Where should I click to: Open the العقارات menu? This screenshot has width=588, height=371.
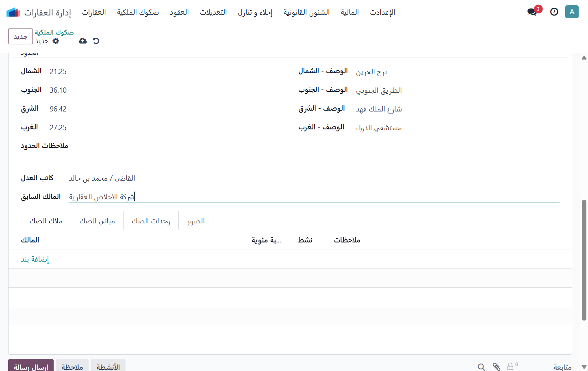coord(94,12)
